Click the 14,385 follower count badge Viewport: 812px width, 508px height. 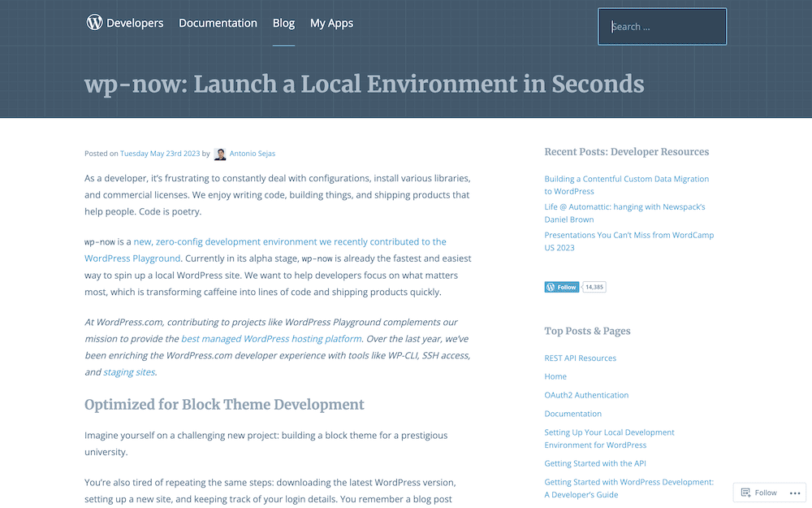coord(593,286)
